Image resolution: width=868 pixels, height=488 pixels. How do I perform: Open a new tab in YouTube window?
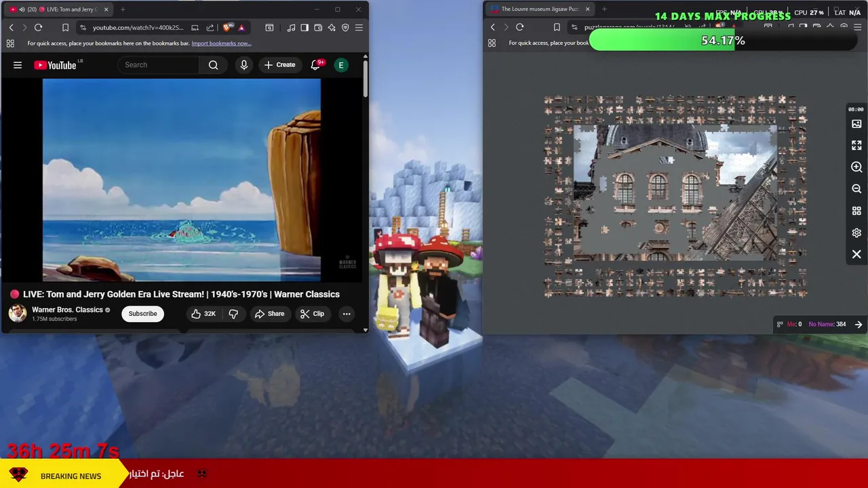pyautogui.click(x=123, y=9)
